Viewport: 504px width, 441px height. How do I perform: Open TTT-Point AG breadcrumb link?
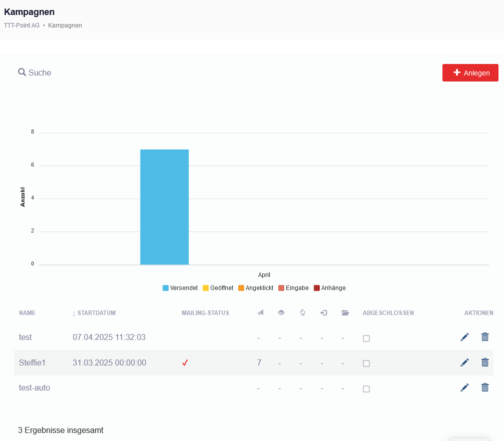point(22,25)
